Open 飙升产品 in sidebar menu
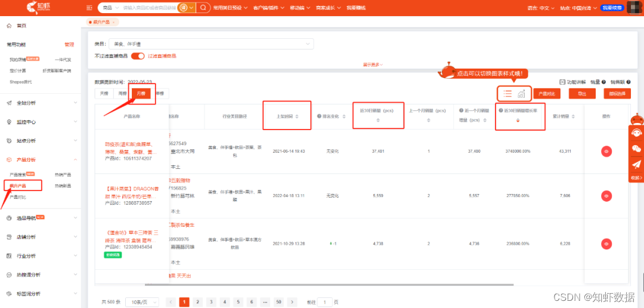The width and height of the screenshot is (644, 308). [x=18, y=186]
